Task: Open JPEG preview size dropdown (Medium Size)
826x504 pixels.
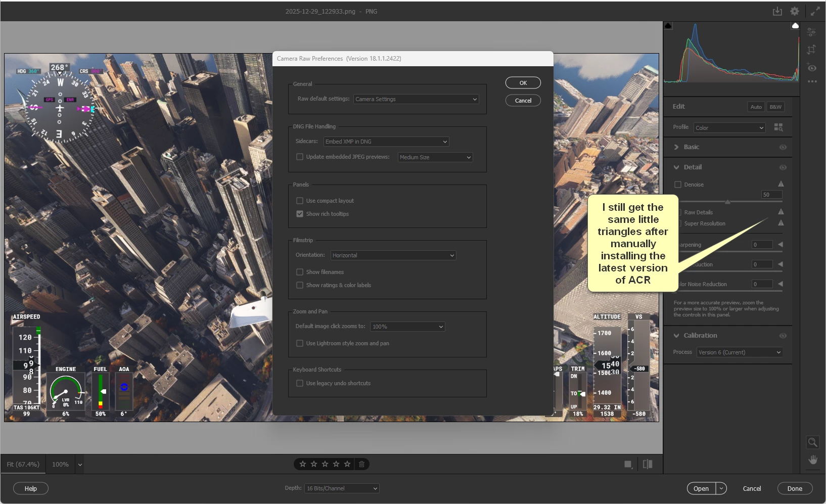Action: [x=435, y=157]
